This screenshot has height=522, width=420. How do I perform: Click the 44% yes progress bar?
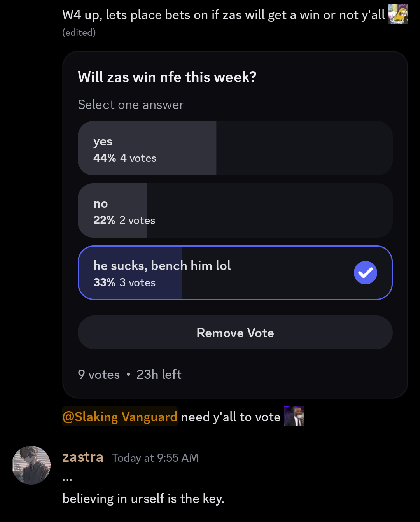pos(147,148)
